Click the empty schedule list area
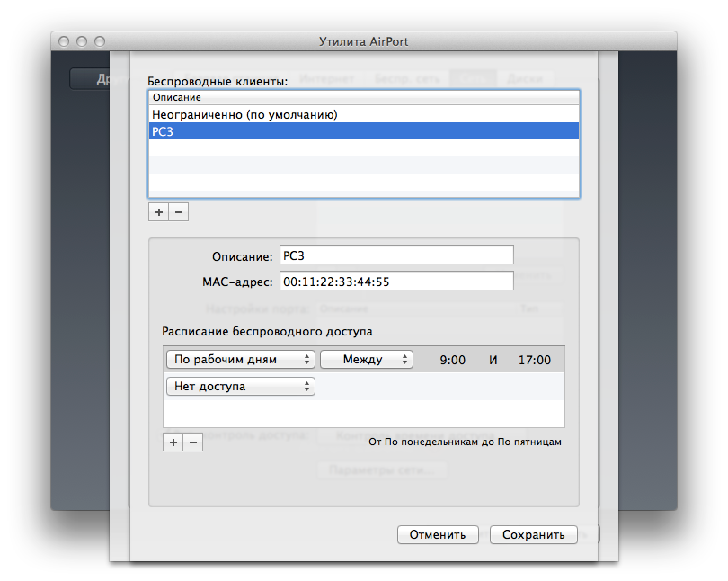728x581 pixels. [x=364, y=414]
